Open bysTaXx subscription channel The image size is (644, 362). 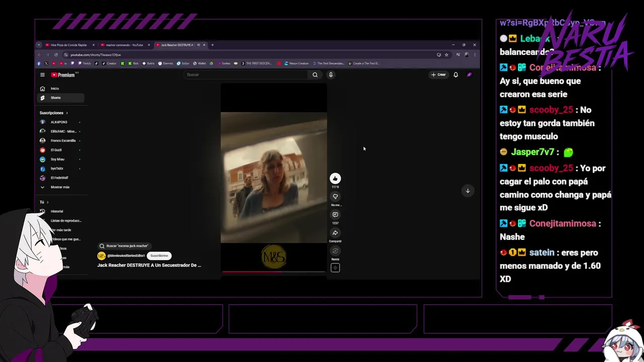pos(60,168)
